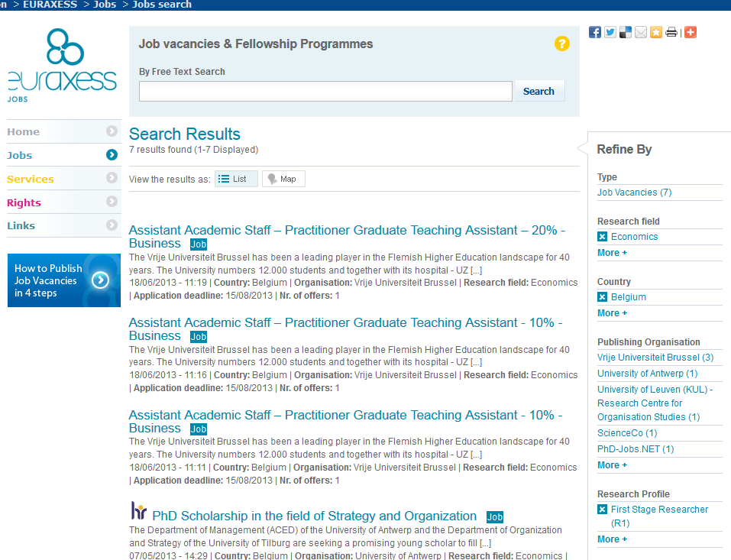
Task: Remove the Belgium country filter
Action: tap(603, 297)
